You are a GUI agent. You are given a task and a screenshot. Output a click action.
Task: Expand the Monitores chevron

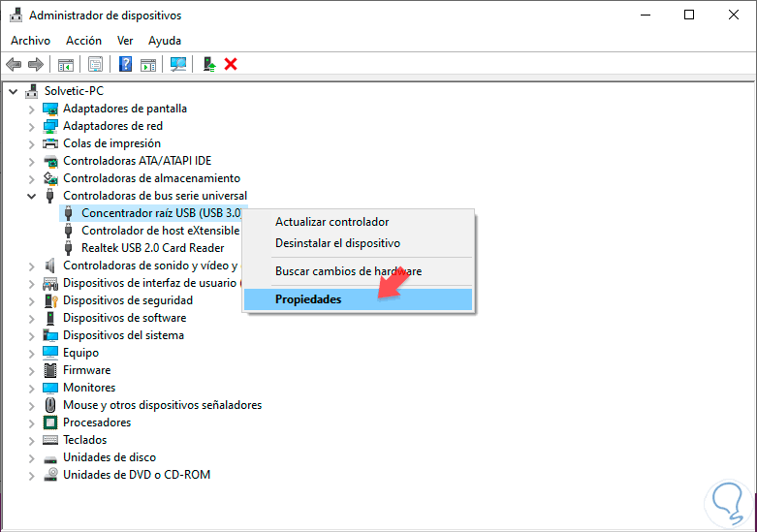pyautogui.click(x=31, y=389)
